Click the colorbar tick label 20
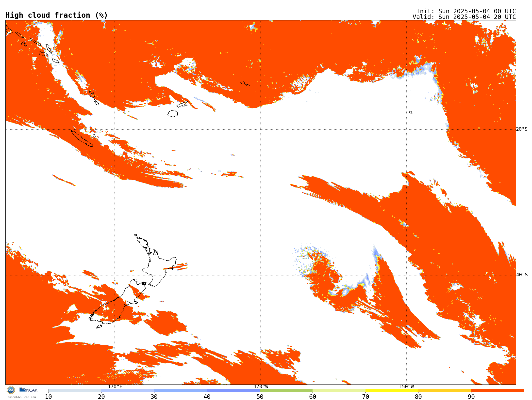This screenshot has height=400, width=532. pyautogui.click(x=101, y=397)
